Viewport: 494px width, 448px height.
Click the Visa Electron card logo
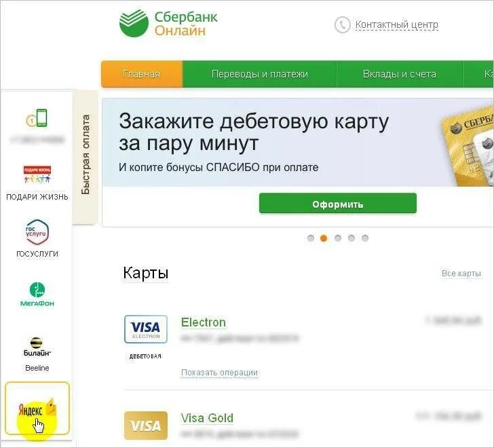tap(145, 329)
